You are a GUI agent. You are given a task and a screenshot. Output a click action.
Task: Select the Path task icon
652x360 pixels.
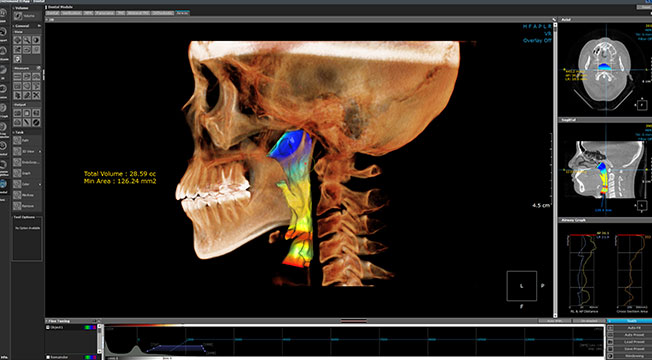click(x=17, y=141)
